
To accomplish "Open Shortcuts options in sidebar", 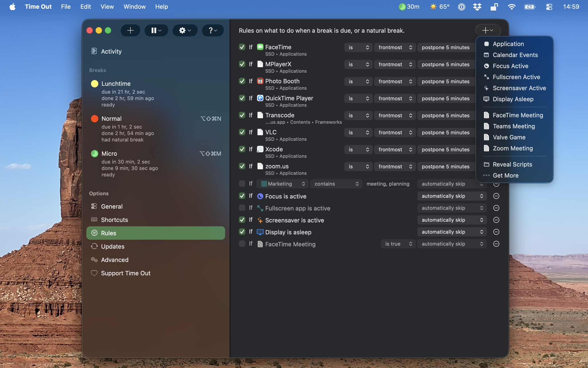I will [x=156, y=220].
